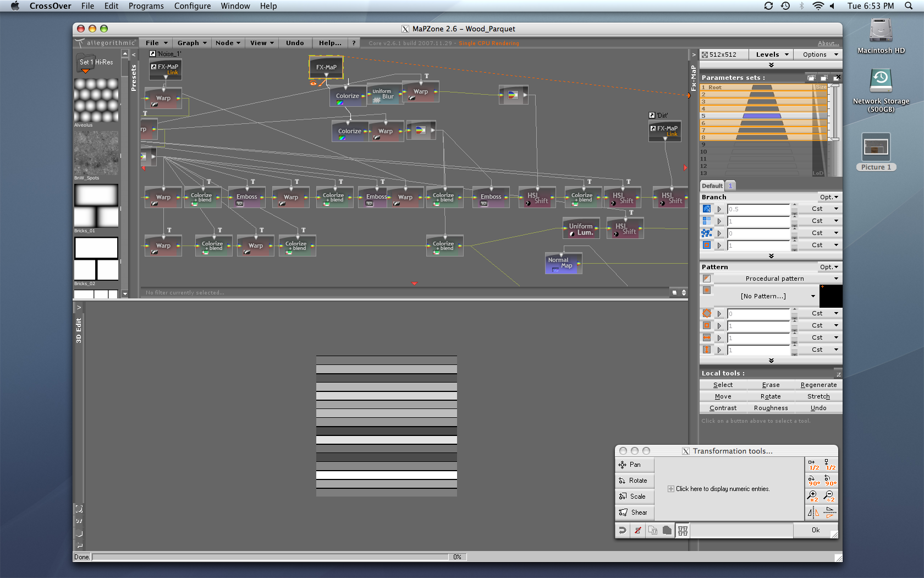Open the Levels dropdown
The image size is (924, 578).
772,54
